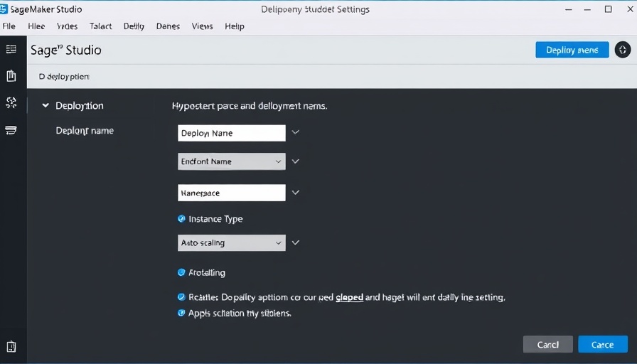Viewport: 637px width, 364px height.
Task: Select the components cluster icon in the sidebar
Action: coord(11,102)
